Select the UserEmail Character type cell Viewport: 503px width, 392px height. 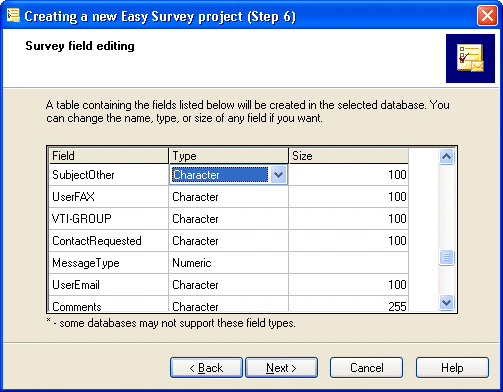click(229, 285)
